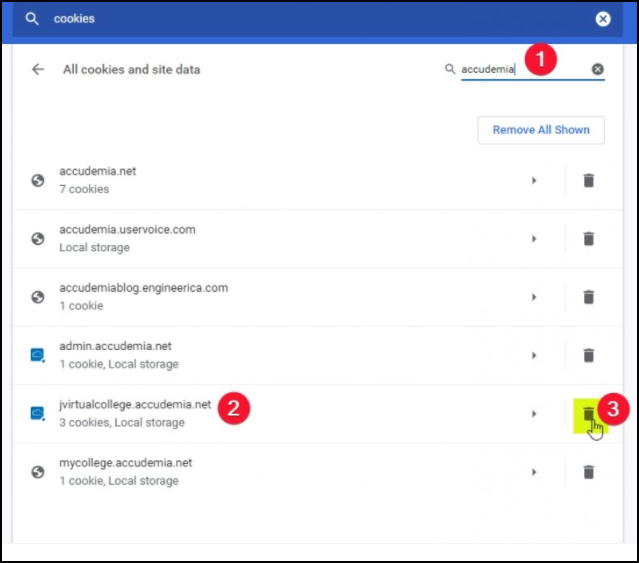Click the search icon next to accudemia filter
The width and height of the screenshot is (639, 563).
click(450, 69)
